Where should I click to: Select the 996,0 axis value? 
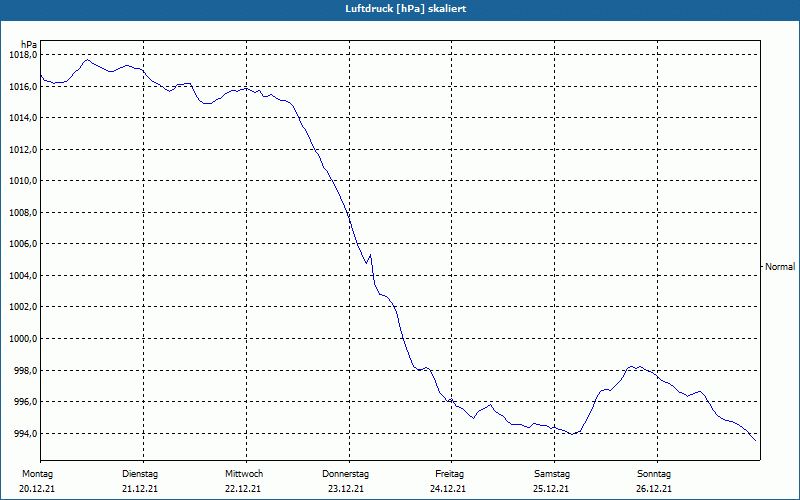(26, 402)
